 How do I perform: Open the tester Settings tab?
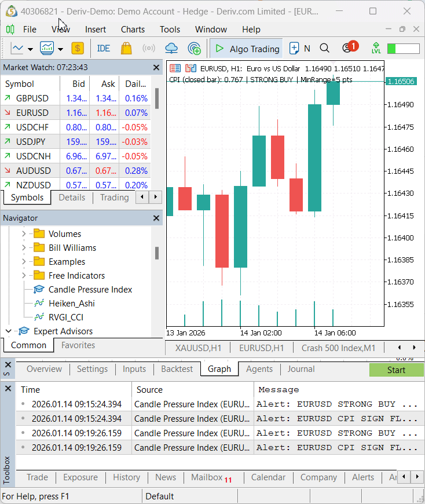(92, 369)
